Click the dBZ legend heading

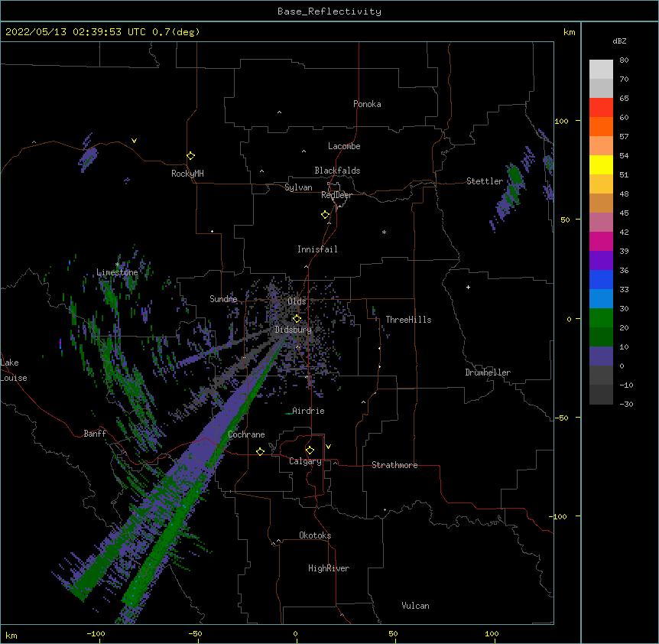tap(619, 41)
